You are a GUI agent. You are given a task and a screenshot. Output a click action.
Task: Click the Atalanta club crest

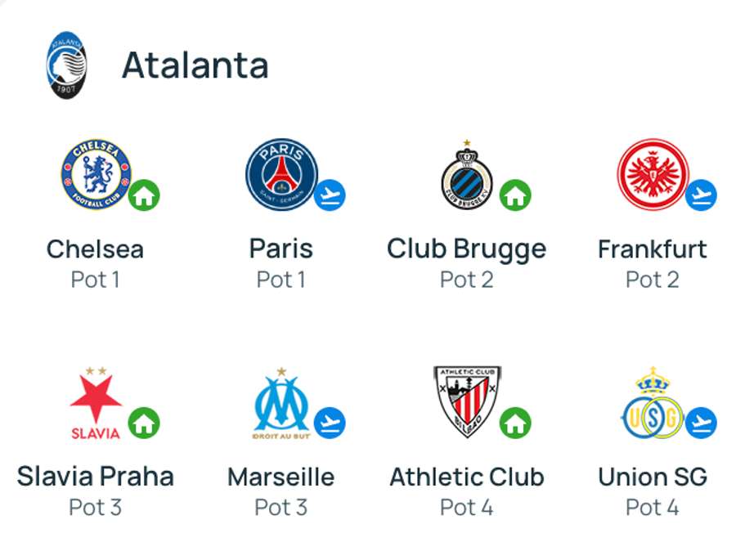pyautogui.click(x=67, y=65)
